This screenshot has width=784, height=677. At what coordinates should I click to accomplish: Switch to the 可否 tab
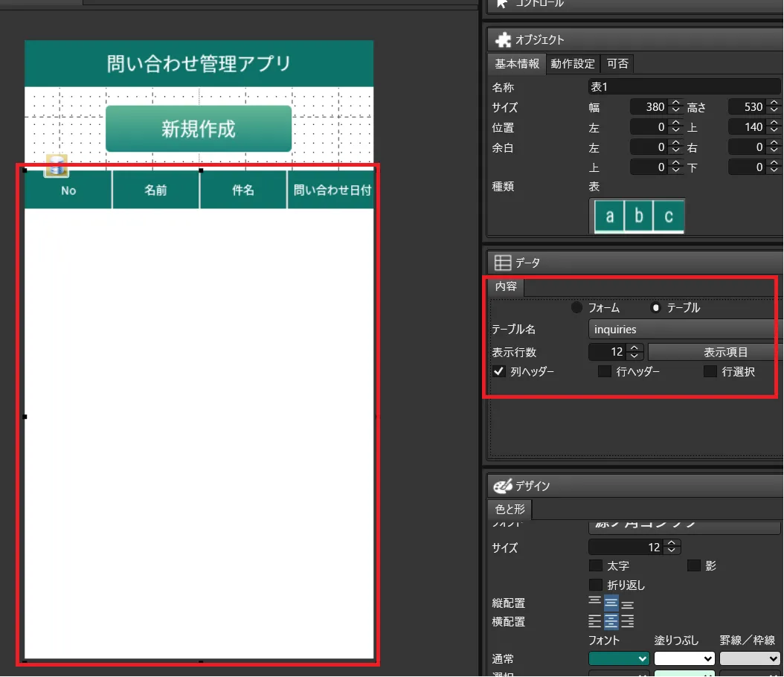[x=617, y=64]
